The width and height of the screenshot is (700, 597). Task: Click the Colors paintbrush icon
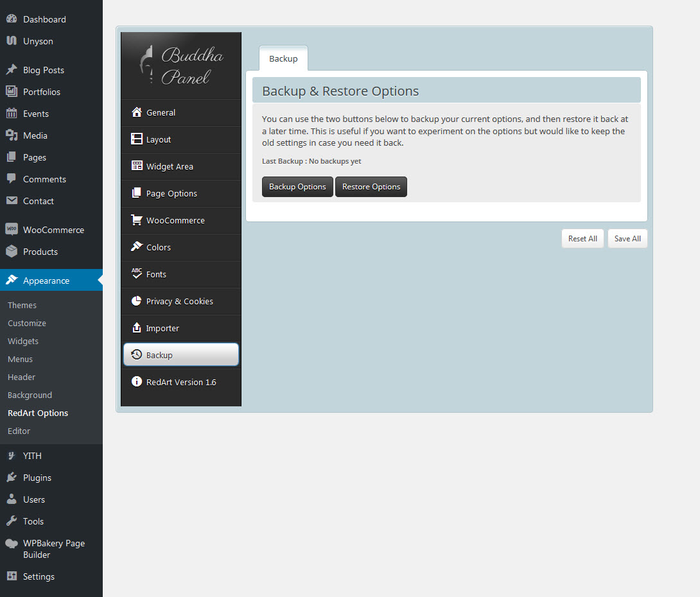click(136, 247)
